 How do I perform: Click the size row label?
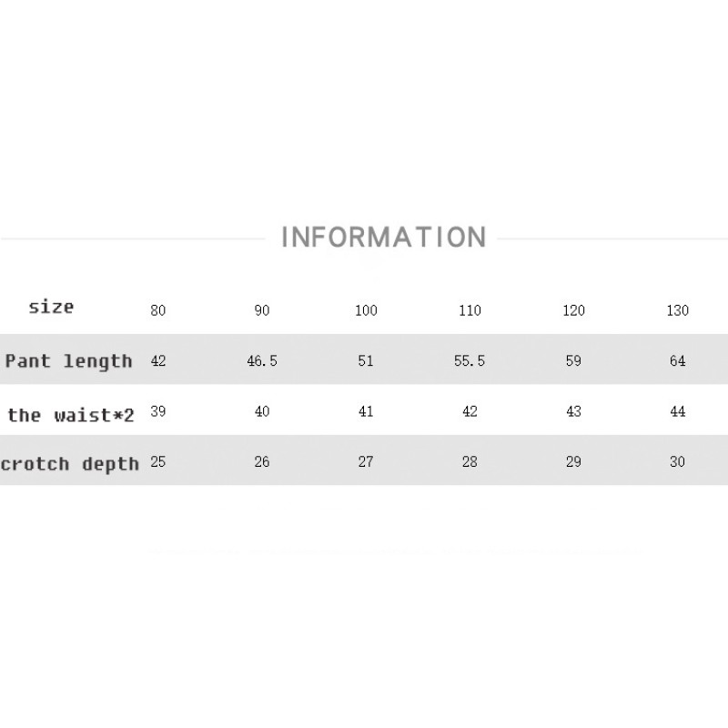click(x=51, y=307)
